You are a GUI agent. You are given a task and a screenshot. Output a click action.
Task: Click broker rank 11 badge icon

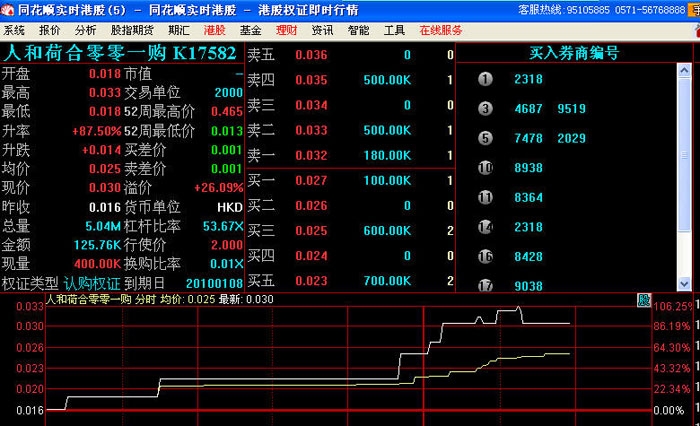click(485, 198)
